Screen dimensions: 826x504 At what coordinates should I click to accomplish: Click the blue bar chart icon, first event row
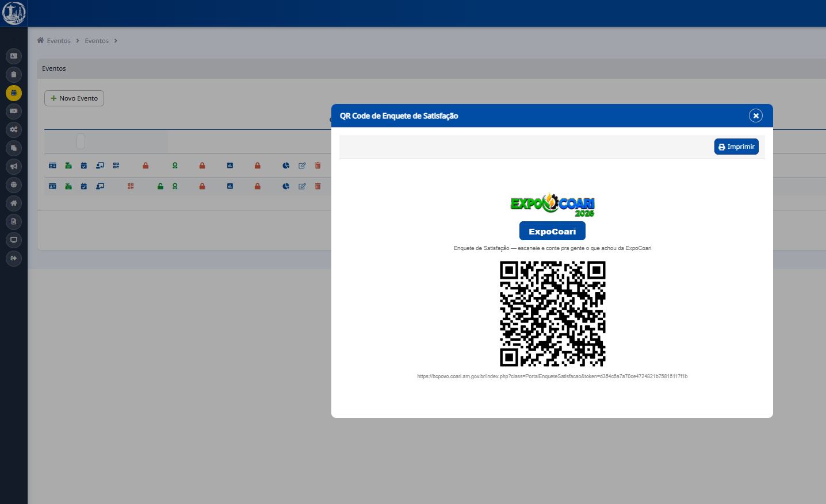230,166
